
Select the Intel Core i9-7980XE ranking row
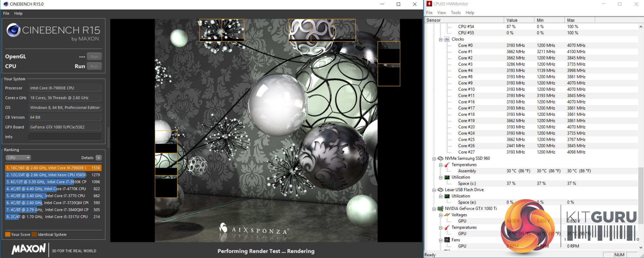pos(53,168)
